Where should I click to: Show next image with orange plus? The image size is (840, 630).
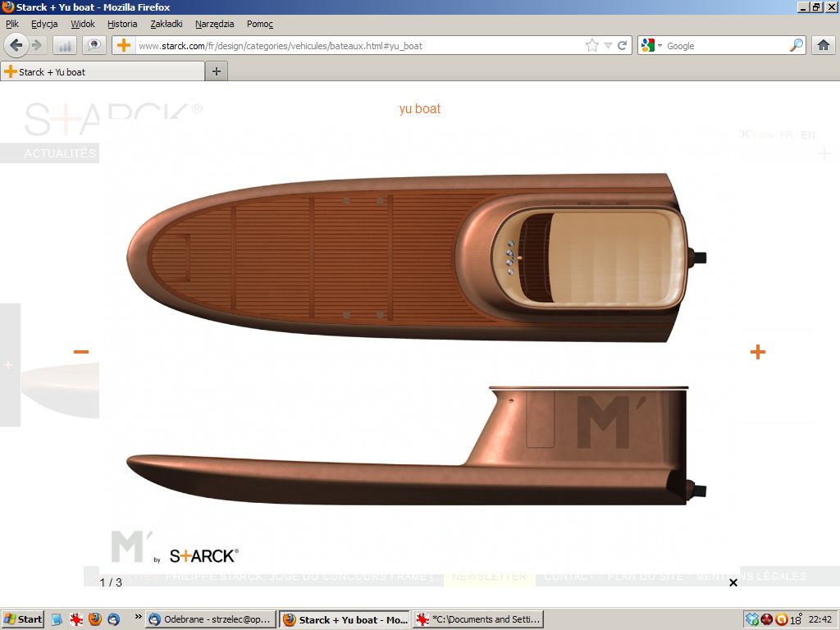click(x=757, y=351)
